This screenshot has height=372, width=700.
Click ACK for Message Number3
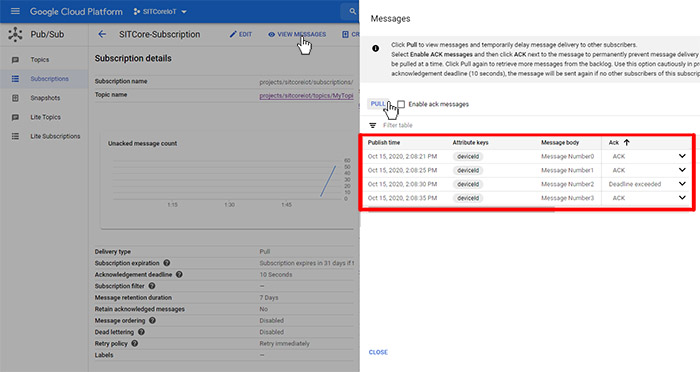pyautogui.click(x=619, y=198)
